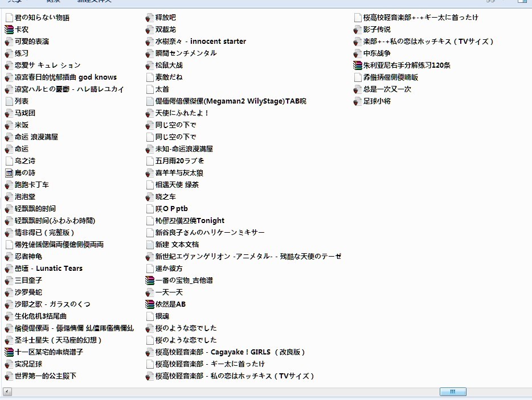Select the Cagayake！GIRLS（改良版）file

[230, 352]
